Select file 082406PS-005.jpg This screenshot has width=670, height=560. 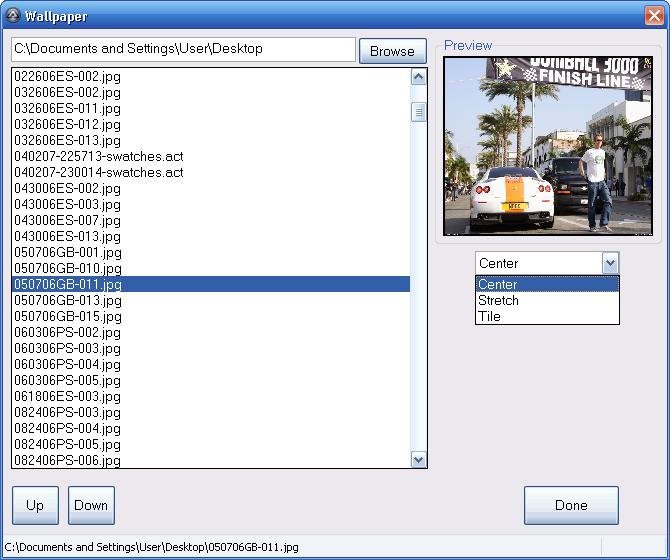pos(211,444)
